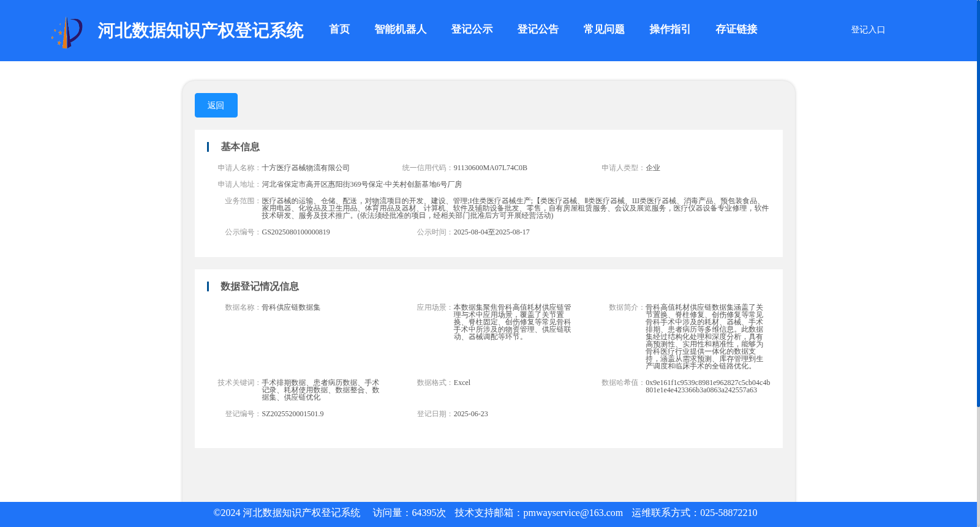Select applicant type value 企业
Image resolution: width=980 pixels, height=527 pixels.
coord(653,168)
